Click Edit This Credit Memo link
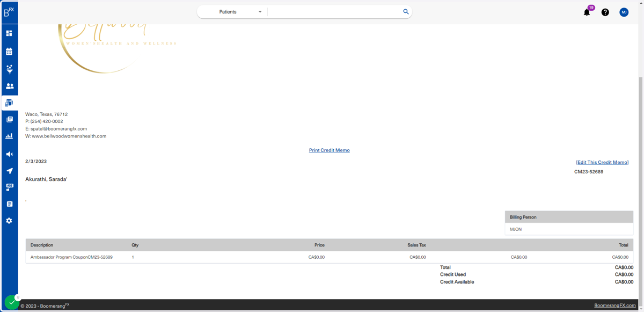The image size is (644, 312). 602,162
